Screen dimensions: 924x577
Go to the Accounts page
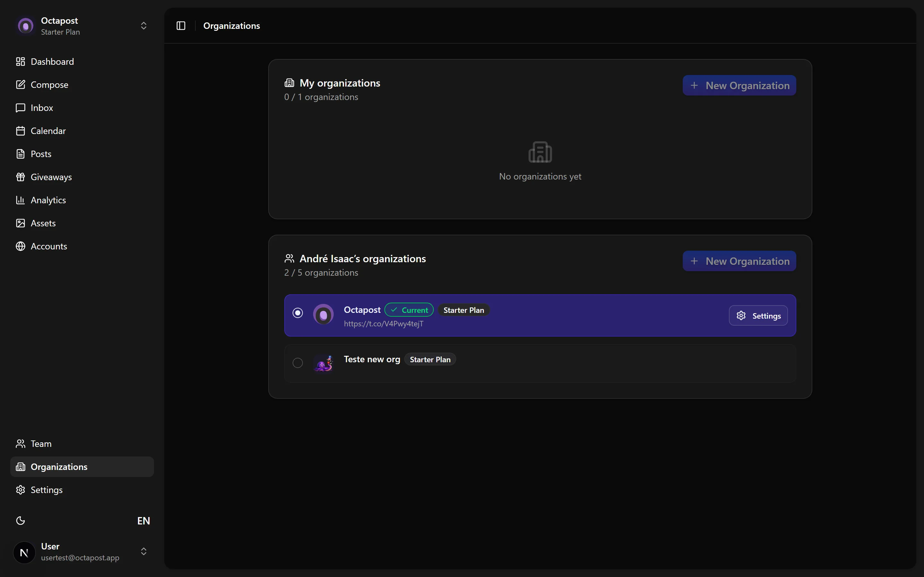[82, 246]
